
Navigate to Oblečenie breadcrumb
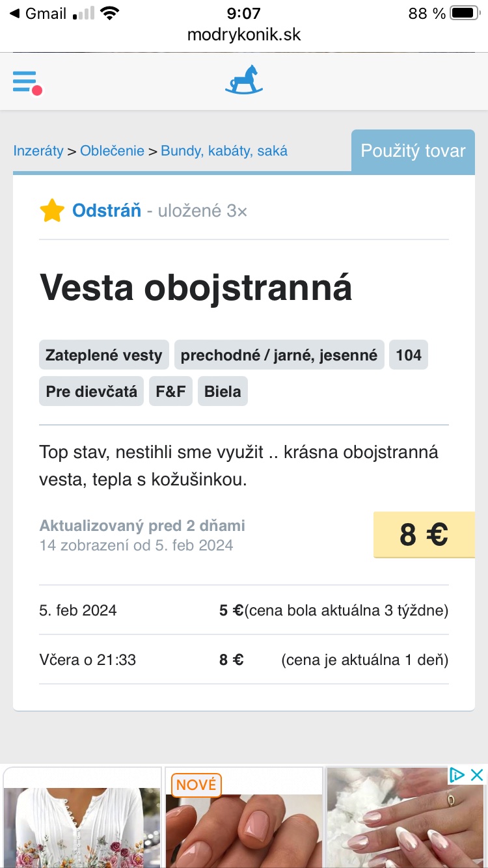click(112, 151)
